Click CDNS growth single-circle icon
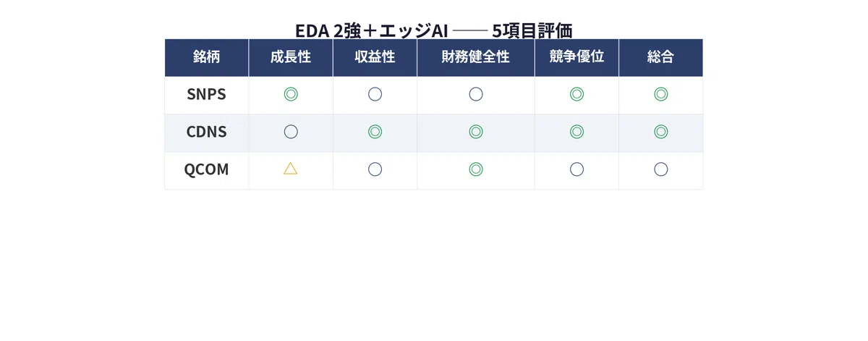Viewport: 868px width, 341px height. click(x=291, y=132)
